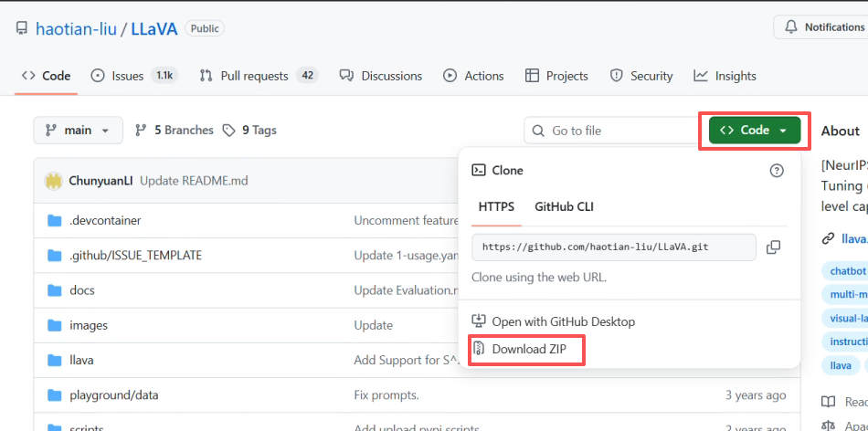Open the Actions tab
868x431 pixels.
point(473,76)
